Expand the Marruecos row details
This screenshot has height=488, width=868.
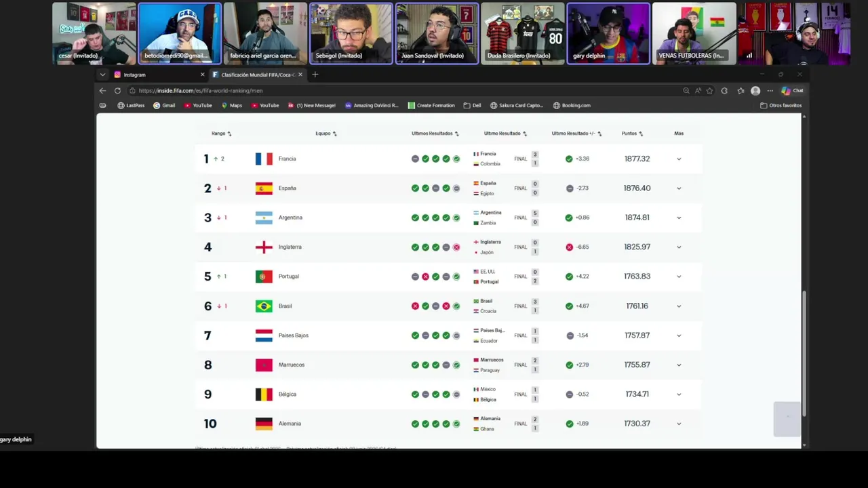click(679, 365)
